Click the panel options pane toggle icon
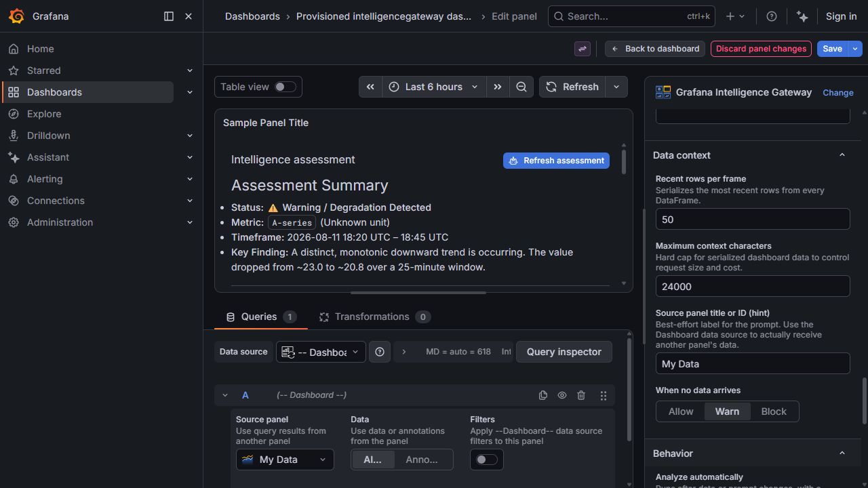 583,49
